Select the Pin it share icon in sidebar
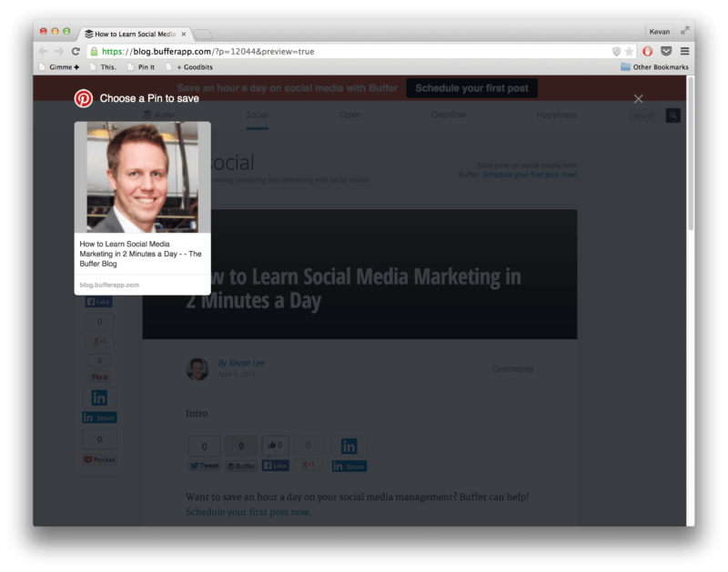 click(x=99, y=375)
